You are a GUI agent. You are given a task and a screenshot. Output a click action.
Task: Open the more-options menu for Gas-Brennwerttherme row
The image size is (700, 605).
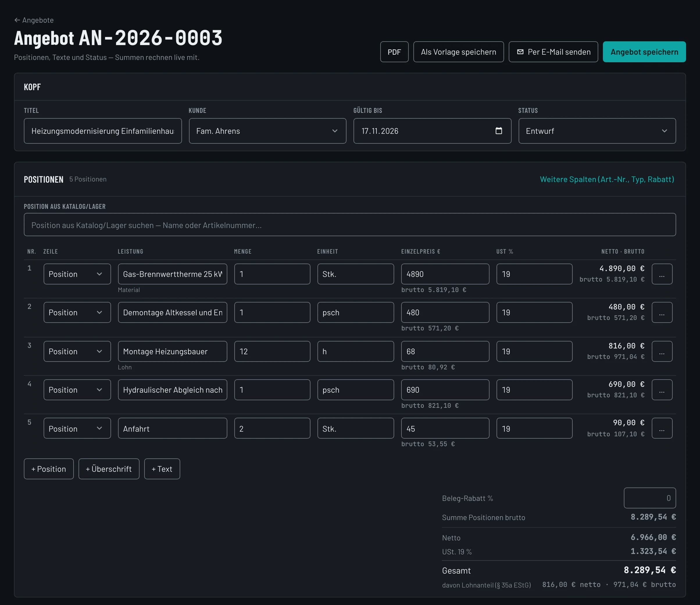[662, 274]
